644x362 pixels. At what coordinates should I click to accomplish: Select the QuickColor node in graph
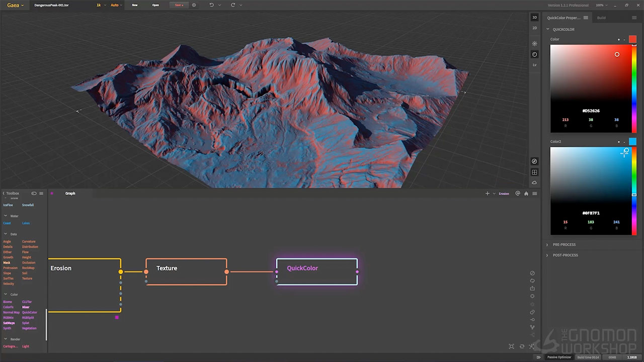pyautogui.click(x=317, y=271)
